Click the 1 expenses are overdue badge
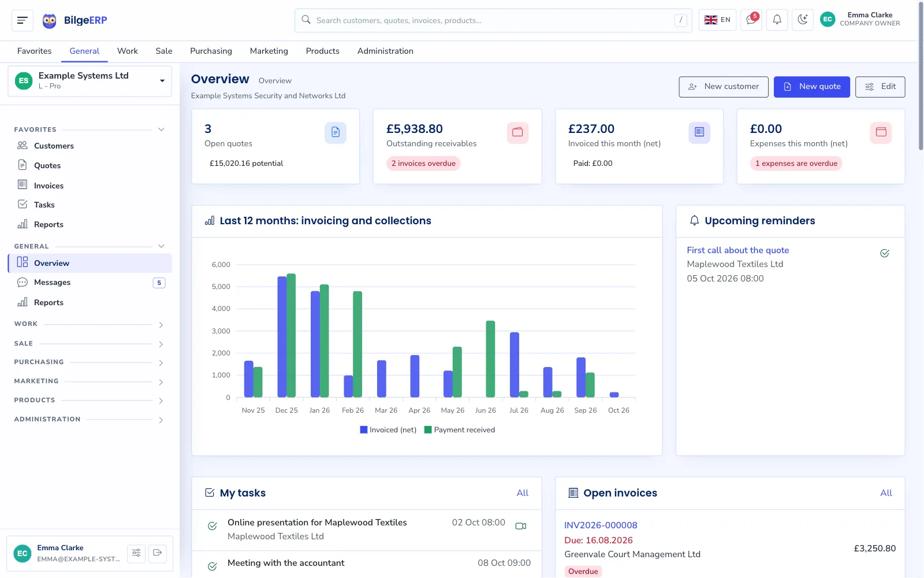Image resolution: width=924 pixels, height=578 pixels. point(796,164)
